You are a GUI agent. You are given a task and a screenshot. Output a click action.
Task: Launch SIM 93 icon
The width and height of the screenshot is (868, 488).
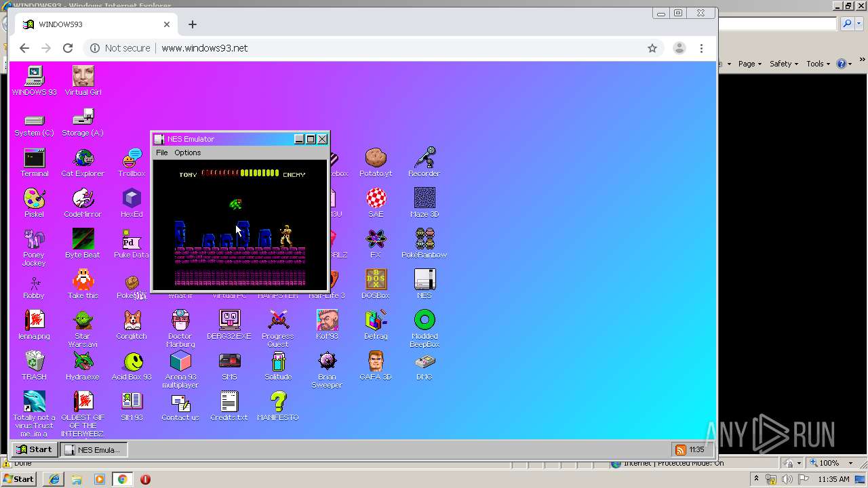[x=132, y=406]
